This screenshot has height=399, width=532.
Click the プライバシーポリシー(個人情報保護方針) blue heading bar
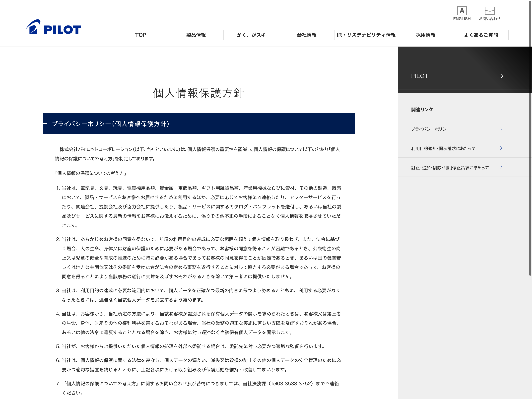tap(199, 124)
